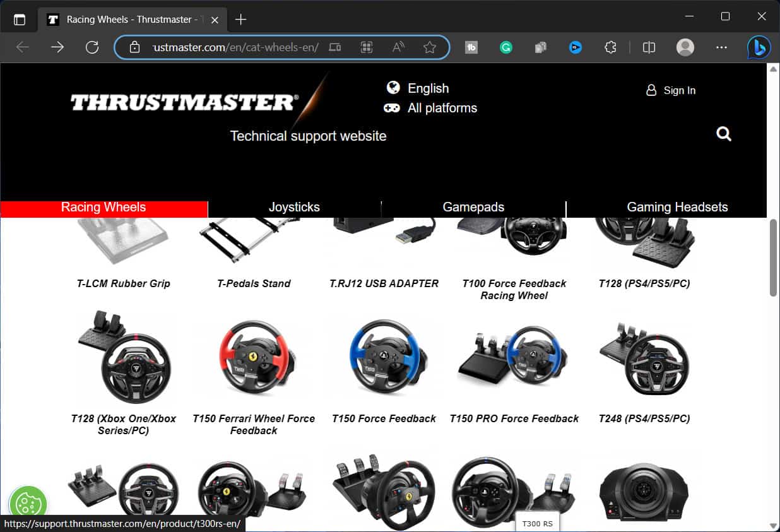Image resolution: width=780 pixels, height=532 pixels.
Task: Switch to the Joysticks category
Action: tap(294, 207)
